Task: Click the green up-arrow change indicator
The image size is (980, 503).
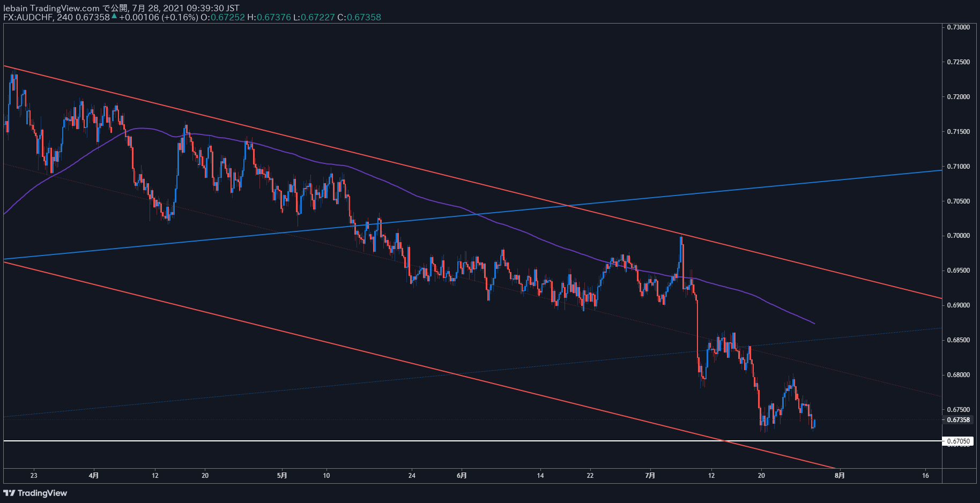Action: 114,17
